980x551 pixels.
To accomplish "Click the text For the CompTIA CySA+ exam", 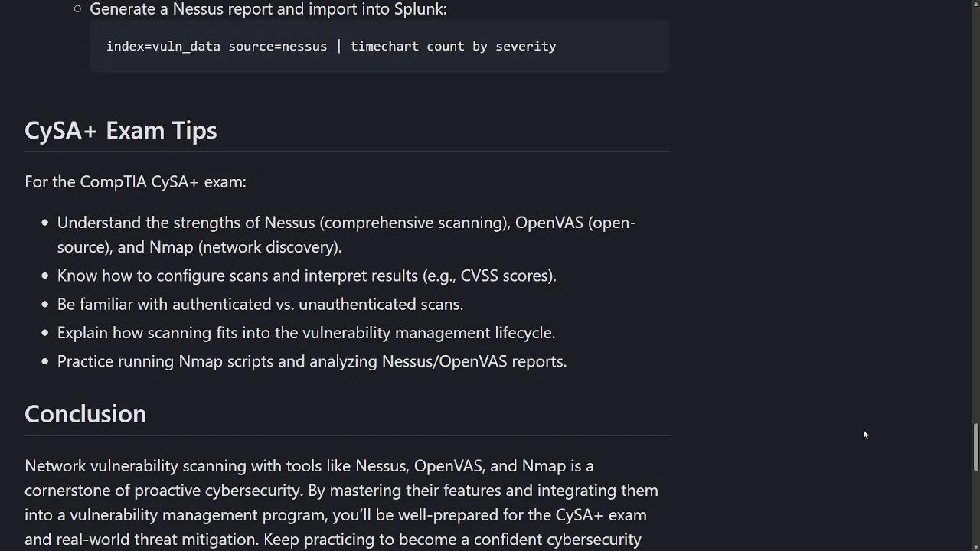I will pyautogui.click(x=136, y=182).
